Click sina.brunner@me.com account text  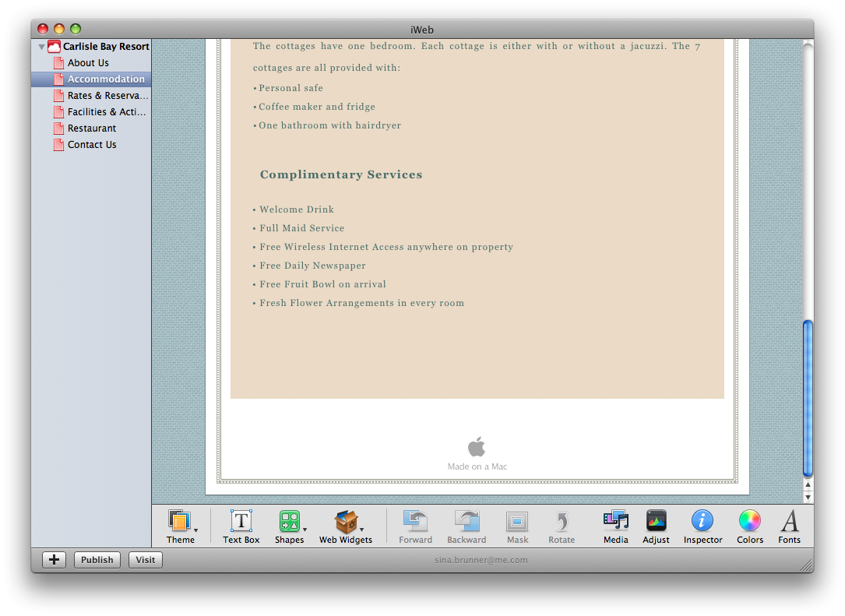click(481, 560)
